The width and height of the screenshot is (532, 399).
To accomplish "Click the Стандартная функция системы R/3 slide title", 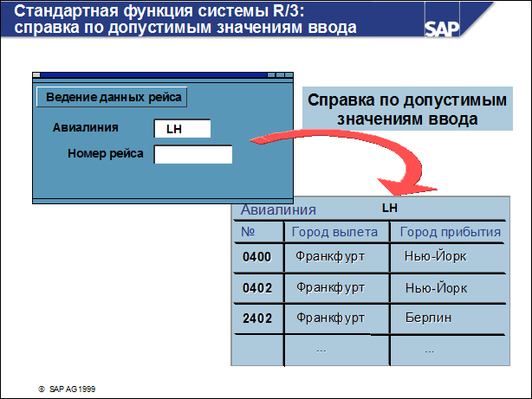I will tap(185, 19).
